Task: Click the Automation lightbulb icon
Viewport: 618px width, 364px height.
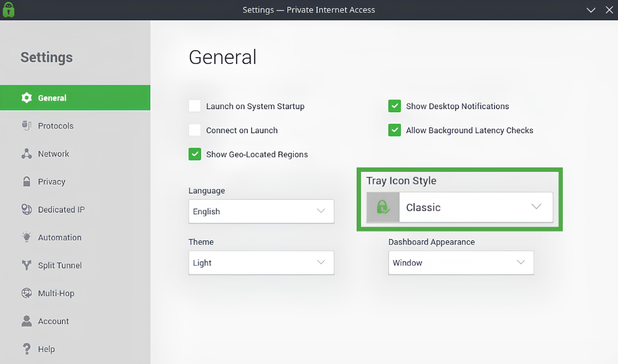Action: [x=27, y=237]
